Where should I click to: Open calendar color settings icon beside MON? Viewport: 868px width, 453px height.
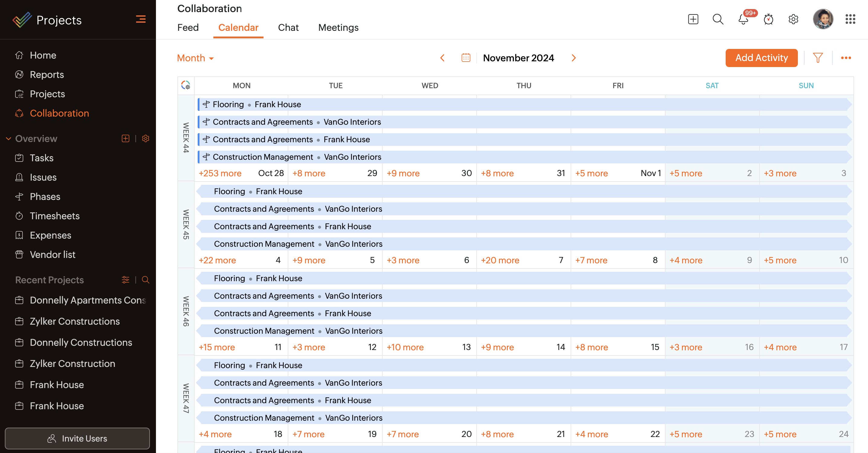tap(186, 85)
